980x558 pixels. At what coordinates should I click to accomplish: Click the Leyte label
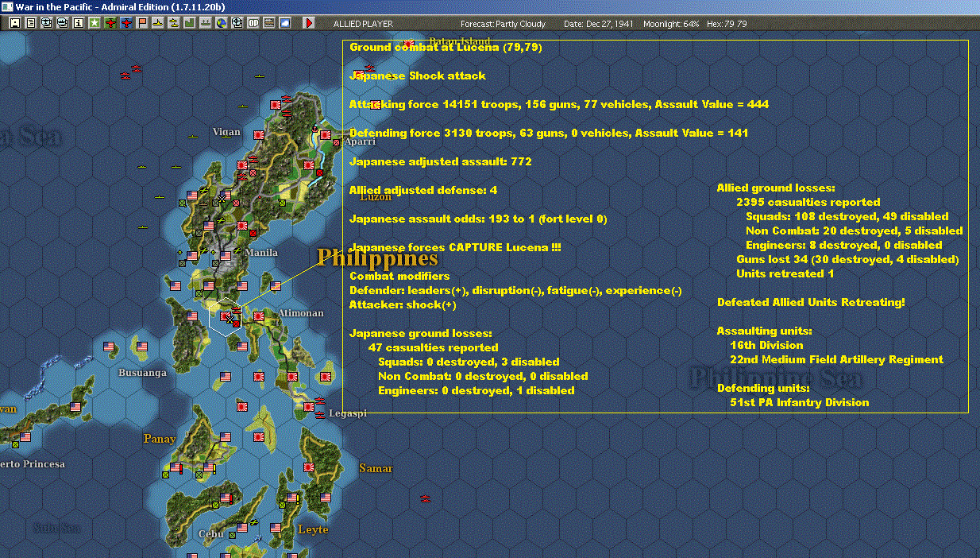point(312,529)
